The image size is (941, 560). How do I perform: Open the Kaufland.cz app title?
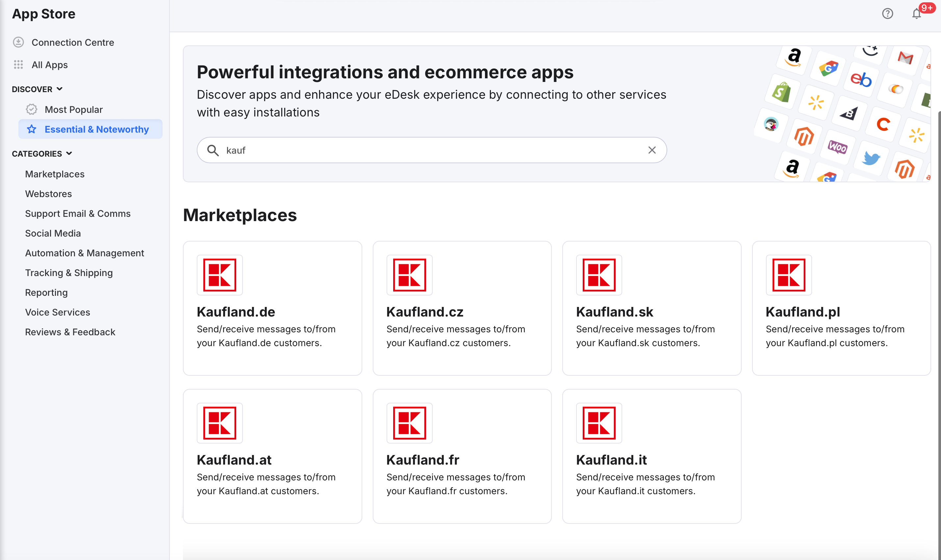(x=425, y=312)
